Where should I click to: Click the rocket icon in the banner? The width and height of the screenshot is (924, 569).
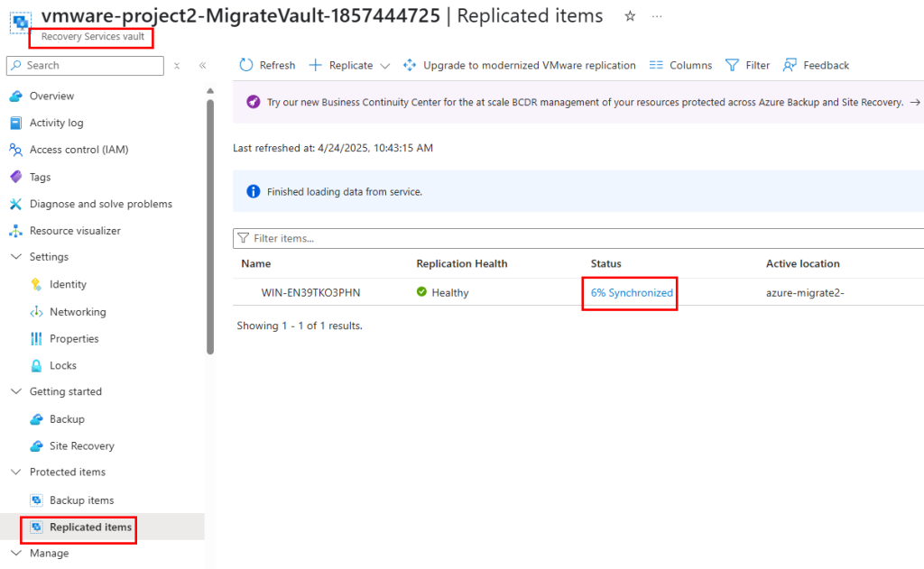click(x=254, y=102)
